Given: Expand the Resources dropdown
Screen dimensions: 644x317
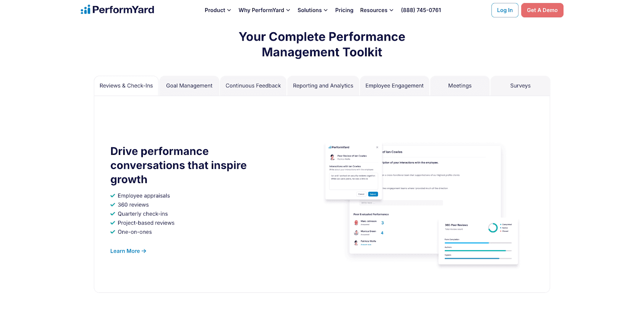Looking at the screenshot, I should 377,10.
